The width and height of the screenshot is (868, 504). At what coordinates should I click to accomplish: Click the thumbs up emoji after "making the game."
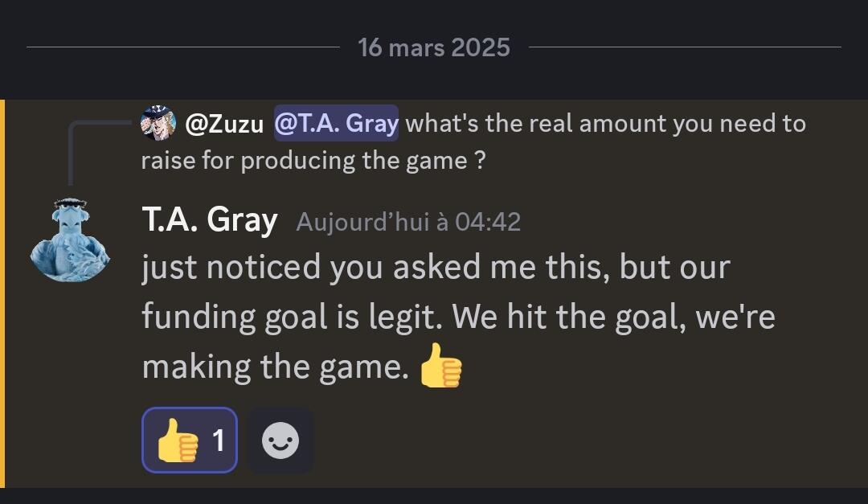[440, 365]
